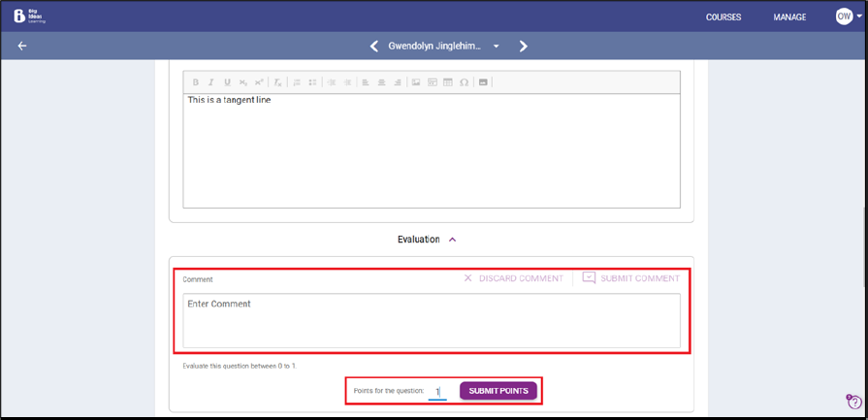868x420 pixels.
Task: Open the help icon in bottom corner
Action: coord(853,402)
